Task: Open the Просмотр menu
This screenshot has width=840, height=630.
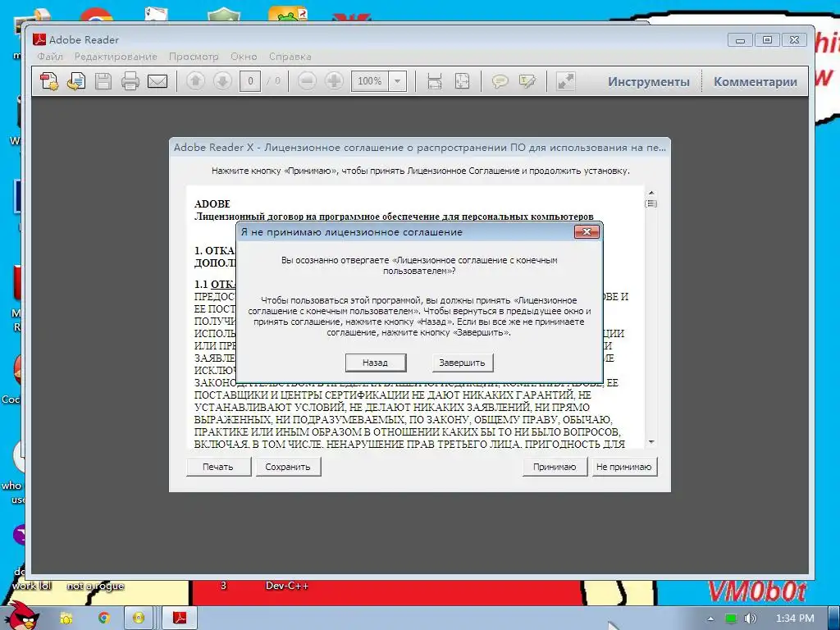Action: [x=194, y=57]
